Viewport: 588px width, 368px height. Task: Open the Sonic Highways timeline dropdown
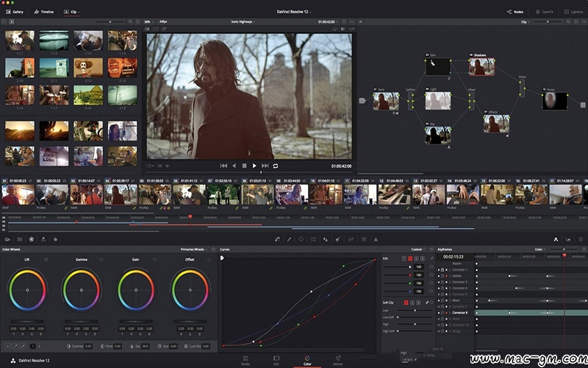click(243, 22)
